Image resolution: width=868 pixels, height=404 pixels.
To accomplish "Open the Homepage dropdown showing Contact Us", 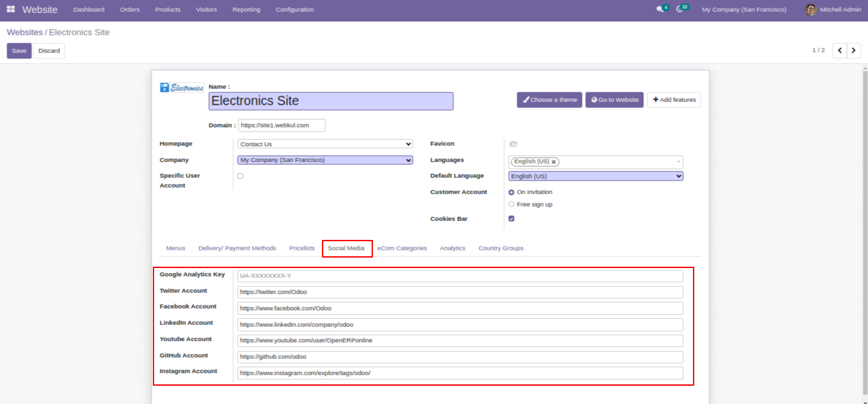I will [325, 144].
